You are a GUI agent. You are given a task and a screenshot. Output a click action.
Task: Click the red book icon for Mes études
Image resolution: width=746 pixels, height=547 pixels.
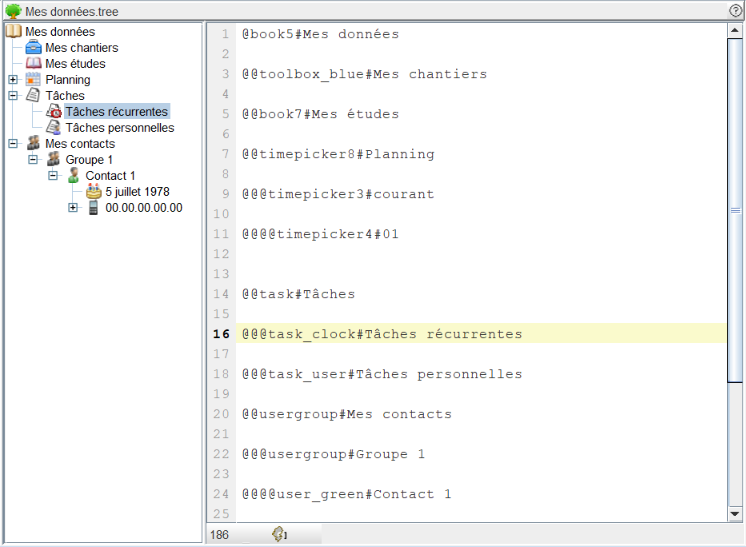point(33,63)
